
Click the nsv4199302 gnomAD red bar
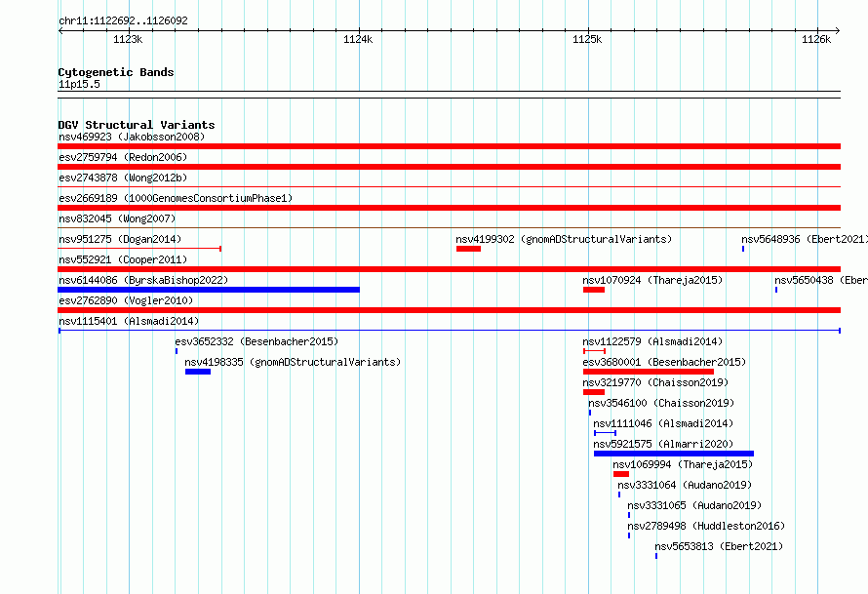point(468,249)
